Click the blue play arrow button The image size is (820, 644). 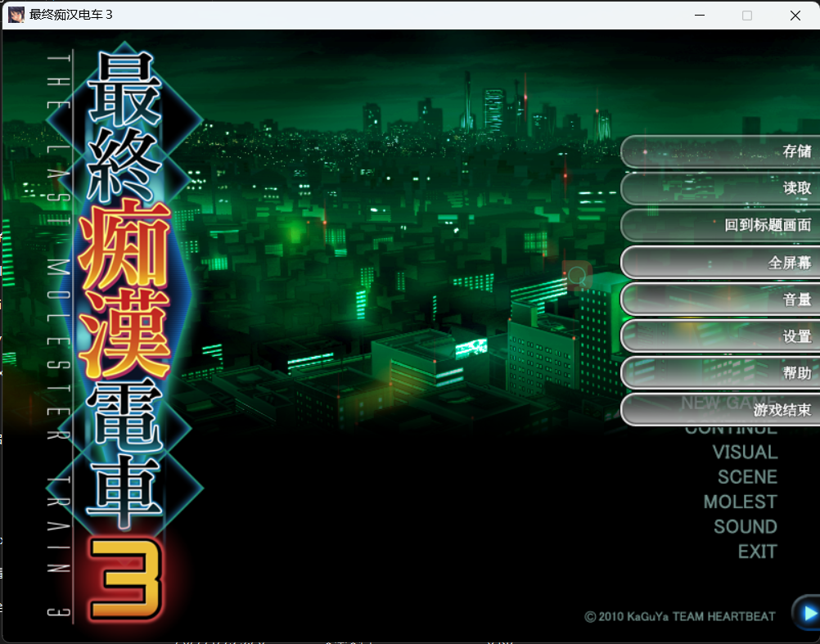[x=806, y=613]
